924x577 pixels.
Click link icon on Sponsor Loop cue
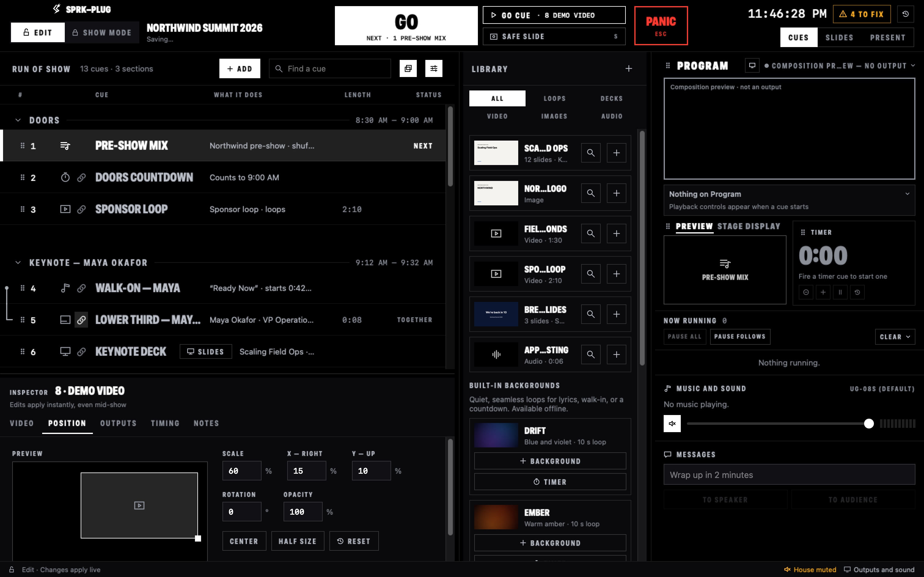click(81, 210)
